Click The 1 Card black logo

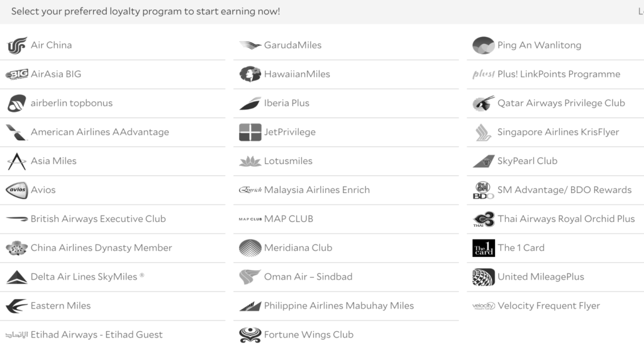click(484, 248)
